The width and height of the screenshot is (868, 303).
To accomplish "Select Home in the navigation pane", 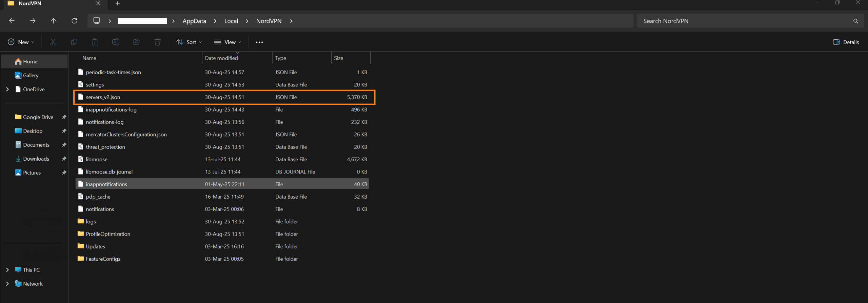I will (x=35, y=61).
